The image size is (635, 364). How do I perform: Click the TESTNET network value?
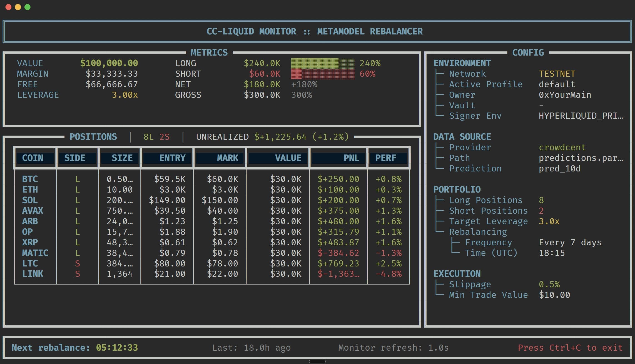(x=557, y=74)
